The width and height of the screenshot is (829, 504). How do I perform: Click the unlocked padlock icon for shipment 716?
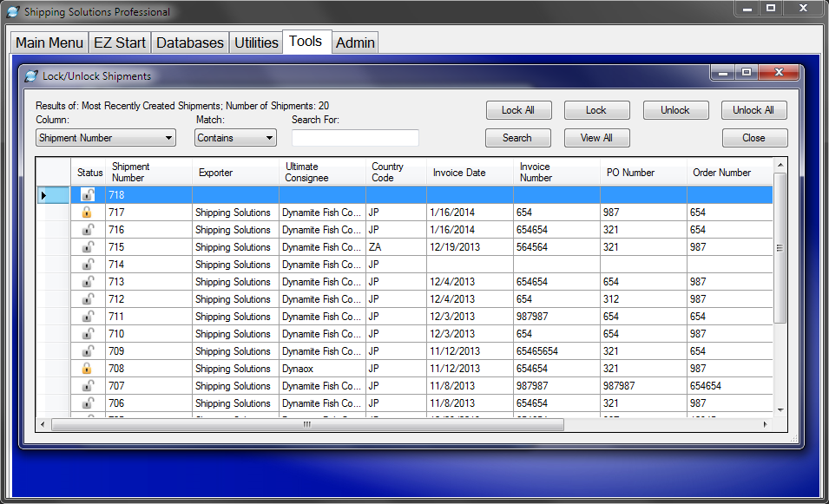tap(87, 230)
